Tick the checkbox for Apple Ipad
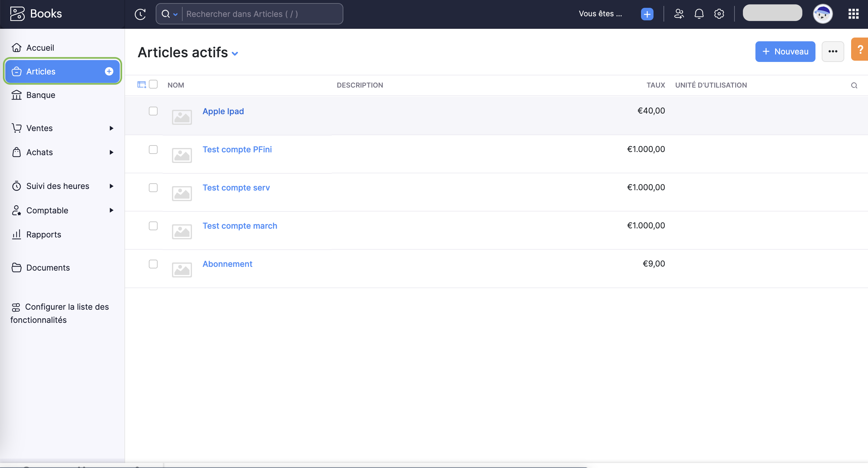The width and height of the screenshot is (868, 468). click(x=153, y=111)
